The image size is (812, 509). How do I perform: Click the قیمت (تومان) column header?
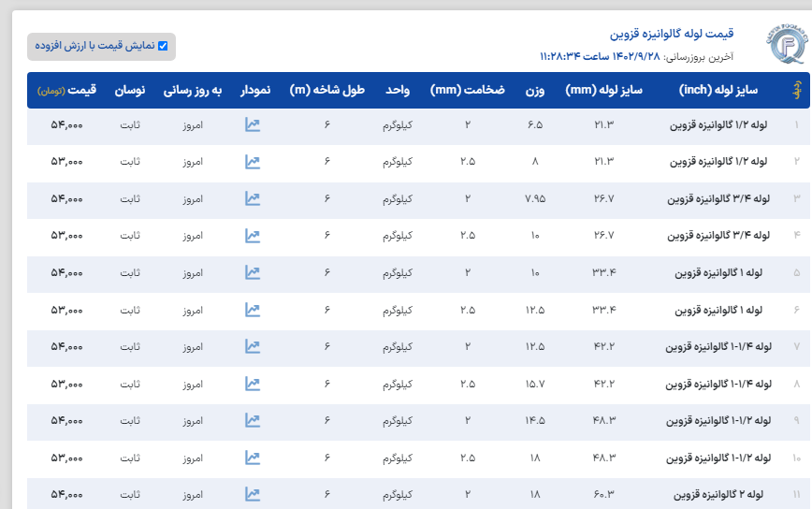click(x=66, y=91)
